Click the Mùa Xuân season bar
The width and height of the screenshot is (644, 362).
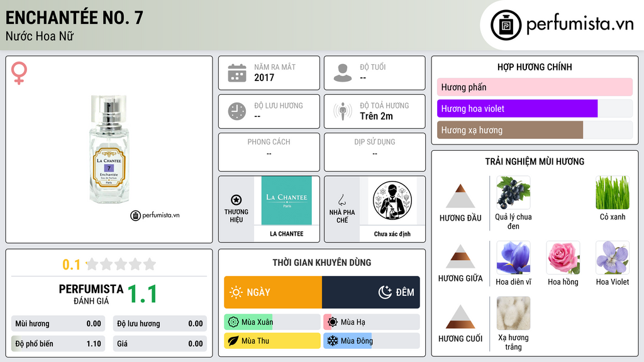[x=272, y=322]
